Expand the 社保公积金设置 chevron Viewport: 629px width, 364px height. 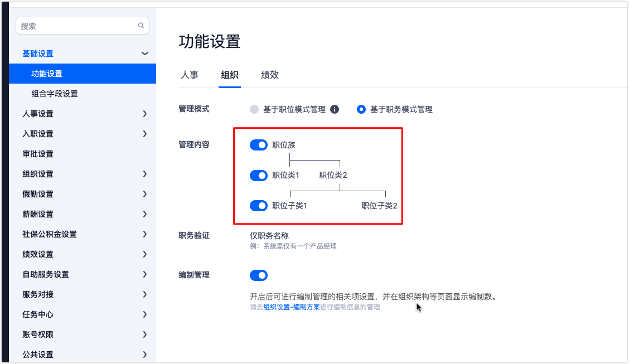(145, 234)
